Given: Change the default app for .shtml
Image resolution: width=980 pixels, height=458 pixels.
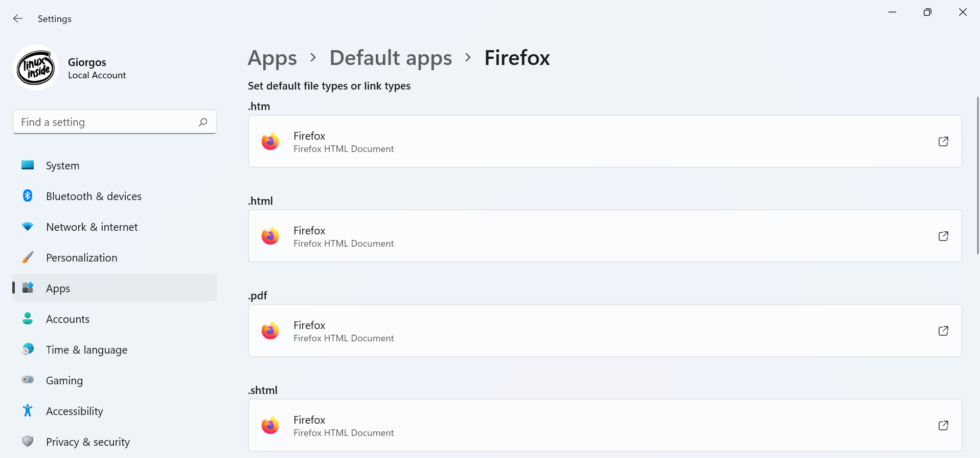Looking at the screenshot, I should [x=605, y=425].
